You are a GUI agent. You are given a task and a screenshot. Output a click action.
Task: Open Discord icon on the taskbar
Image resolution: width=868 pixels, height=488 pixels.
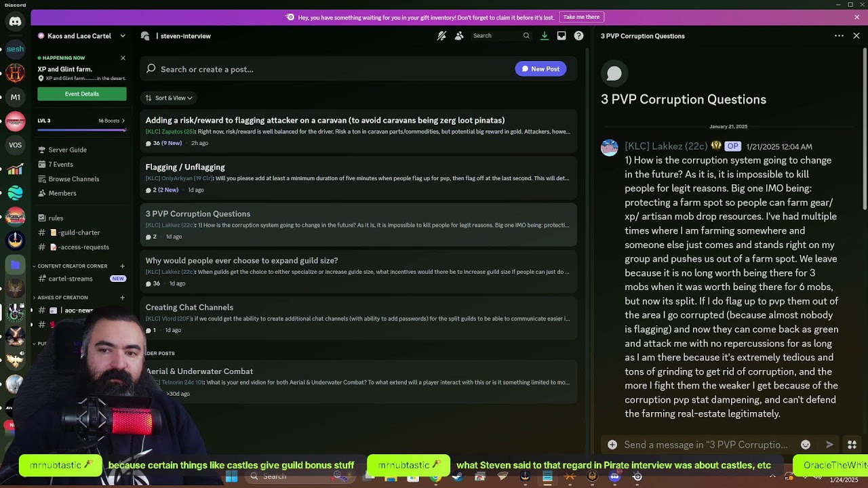coord(614,476)
